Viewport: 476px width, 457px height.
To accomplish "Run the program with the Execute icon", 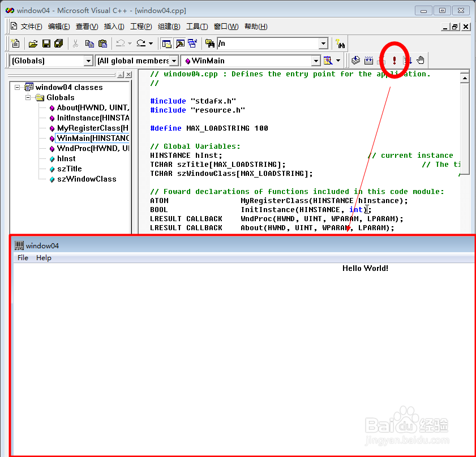I will [394, 61].
